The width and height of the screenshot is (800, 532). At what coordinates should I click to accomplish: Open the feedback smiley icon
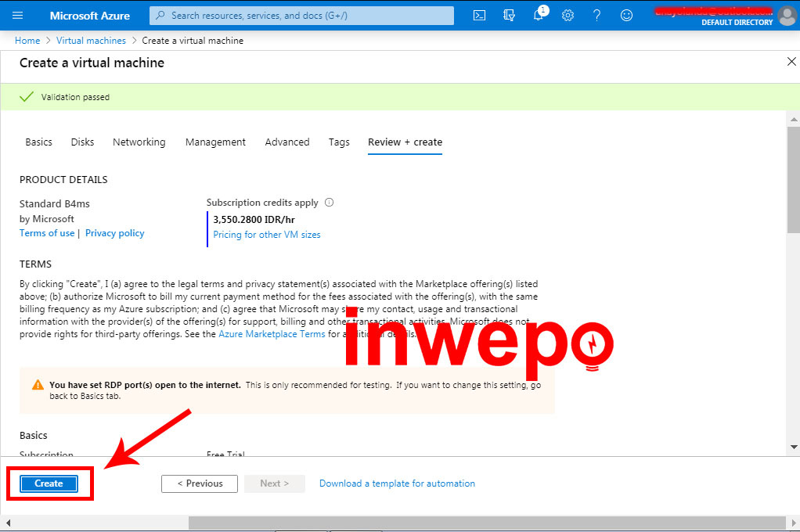coord(626,16)
